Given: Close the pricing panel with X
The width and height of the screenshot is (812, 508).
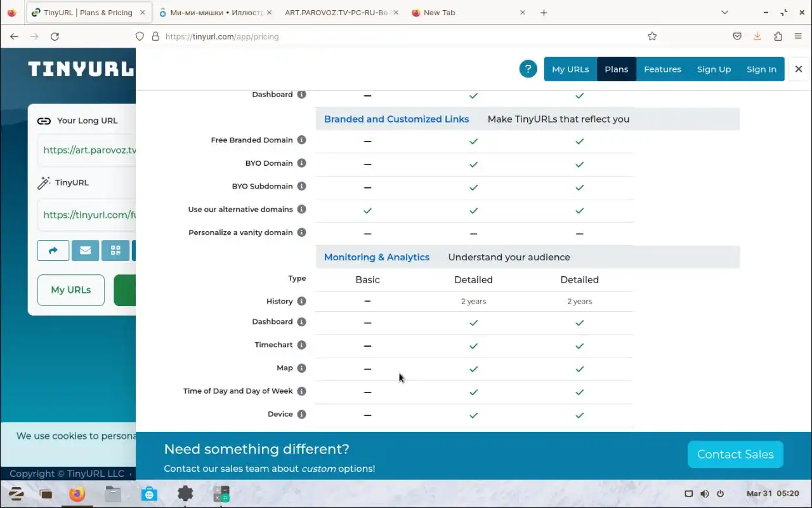Looking at the screenshot, I should (x=799, y=69).
